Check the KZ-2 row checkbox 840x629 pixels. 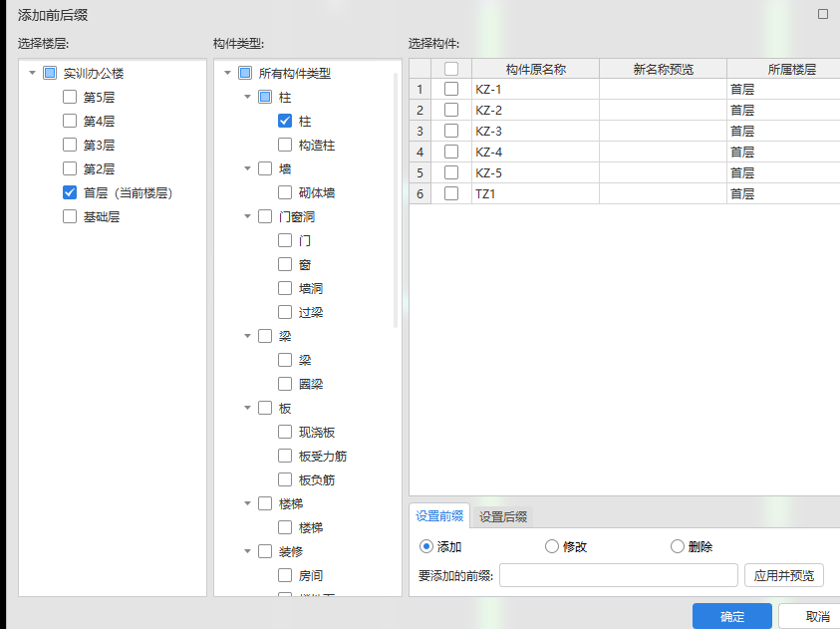coord(451,110)
